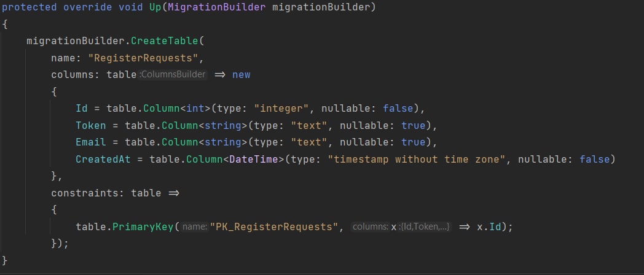Click the "text" string on Token line
Image resolution: width=644 pixels, height=275 pixels.
[309, 125]
